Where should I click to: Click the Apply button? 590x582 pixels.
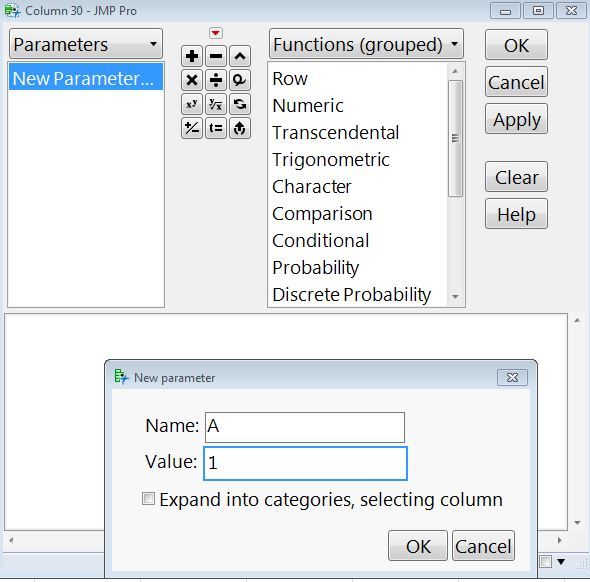click(517, 119)
